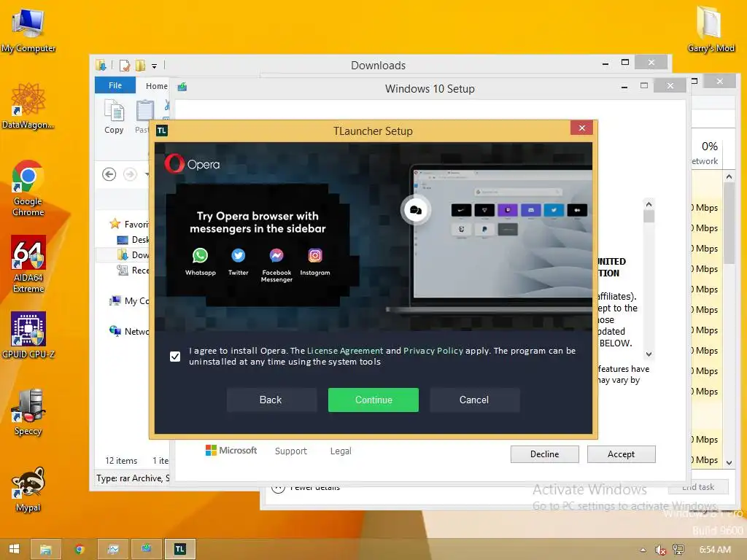Open the Legal link in Windows 10 Setup

point(341,451)
